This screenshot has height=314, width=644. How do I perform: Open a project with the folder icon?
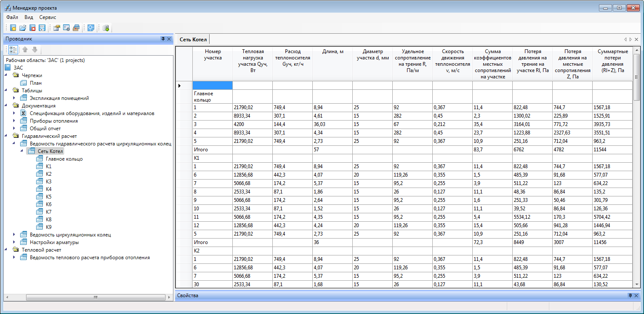point(23,28)
